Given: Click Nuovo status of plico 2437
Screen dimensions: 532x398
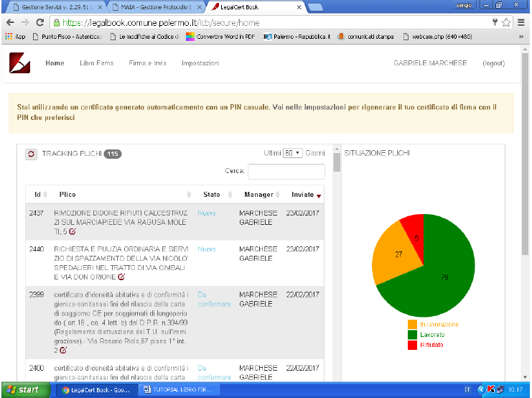Looking at the screenshot, I should (207, 213).
